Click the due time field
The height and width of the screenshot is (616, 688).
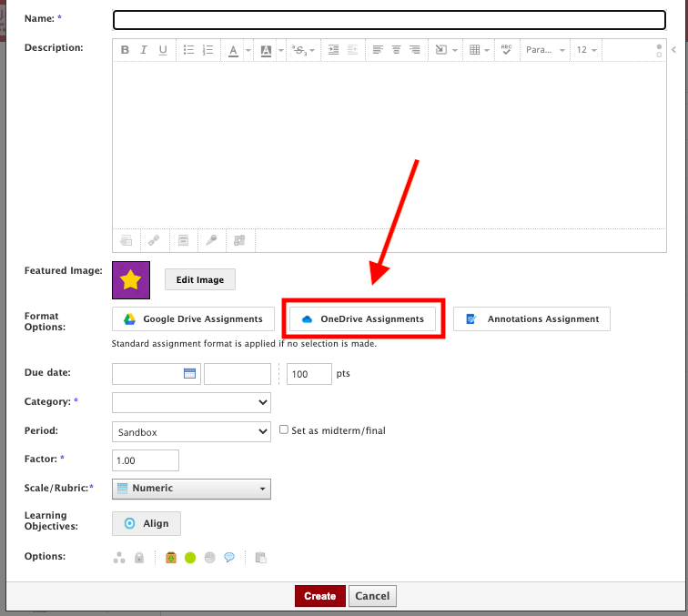[x=238, y=374]
